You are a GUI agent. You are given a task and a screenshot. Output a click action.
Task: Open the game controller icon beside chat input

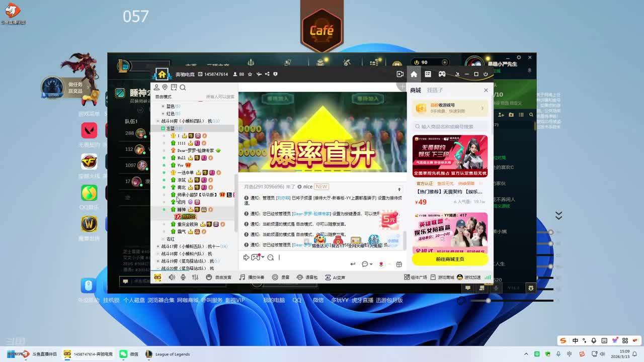pyautogui.click(x=256, y=257)
